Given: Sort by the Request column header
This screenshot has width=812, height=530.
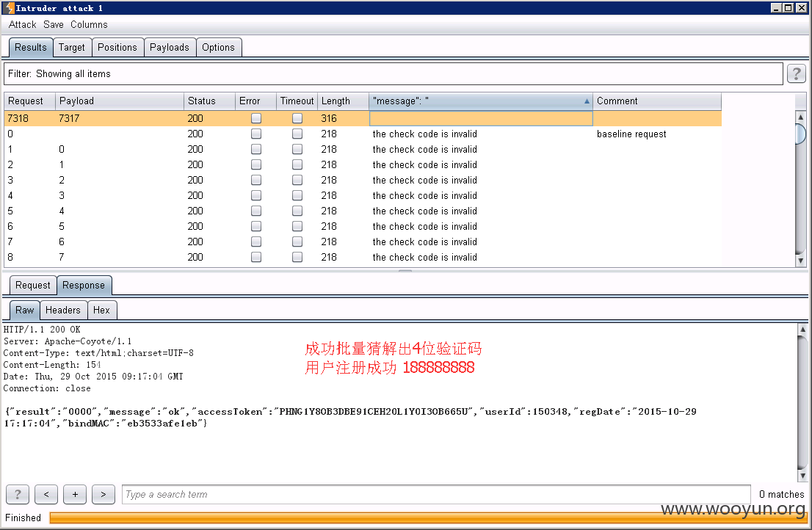Looking at the screenshot, I should (29, 101).
